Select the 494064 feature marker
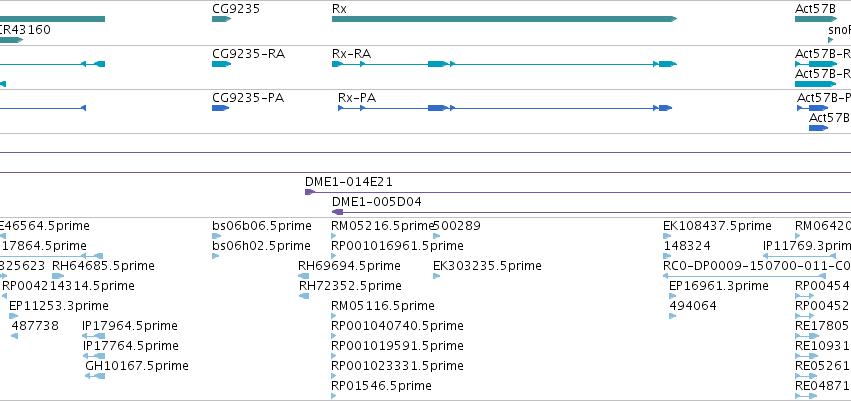 (x=672, y=316)
